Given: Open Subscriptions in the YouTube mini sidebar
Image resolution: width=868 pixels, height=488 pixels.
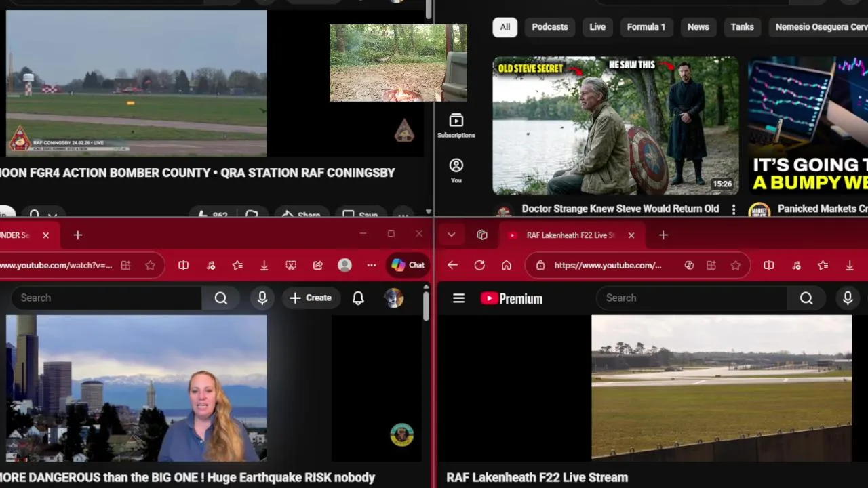Looking at the screenshot, I should coord(456,126).
